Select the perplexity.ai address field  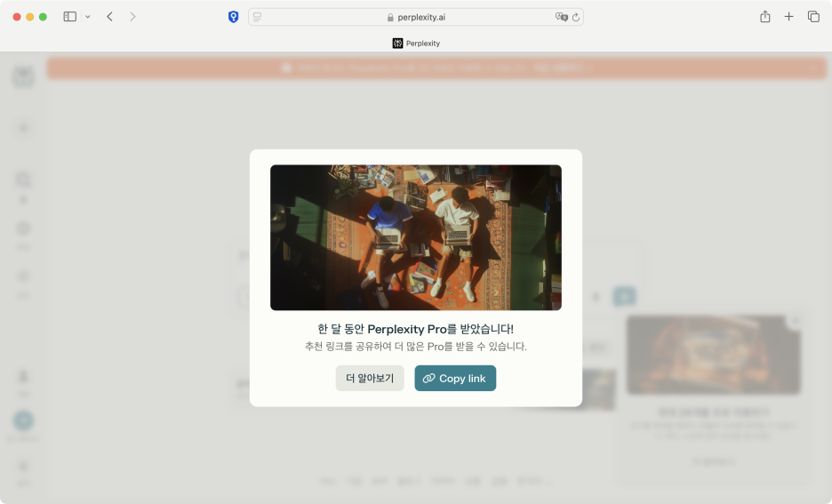(x=416, y=17)
